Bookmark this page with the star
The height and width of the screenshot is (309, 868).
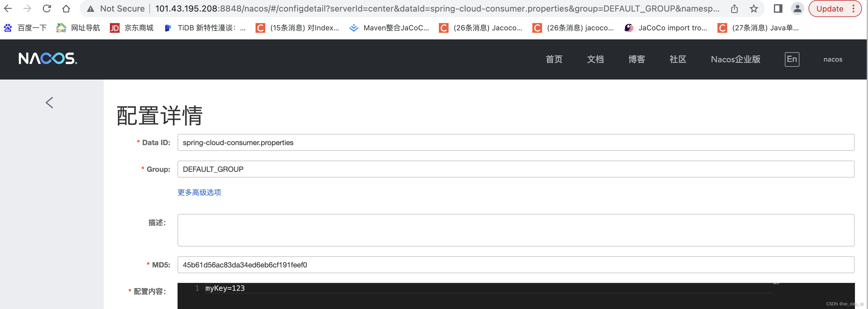point(754,9)
